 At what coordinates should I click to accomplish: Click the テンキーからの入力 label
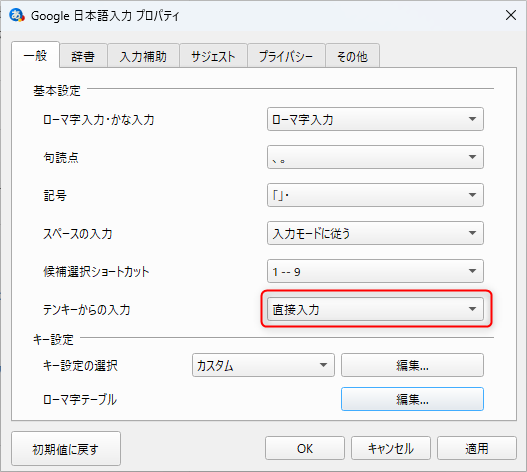point(86,309)
